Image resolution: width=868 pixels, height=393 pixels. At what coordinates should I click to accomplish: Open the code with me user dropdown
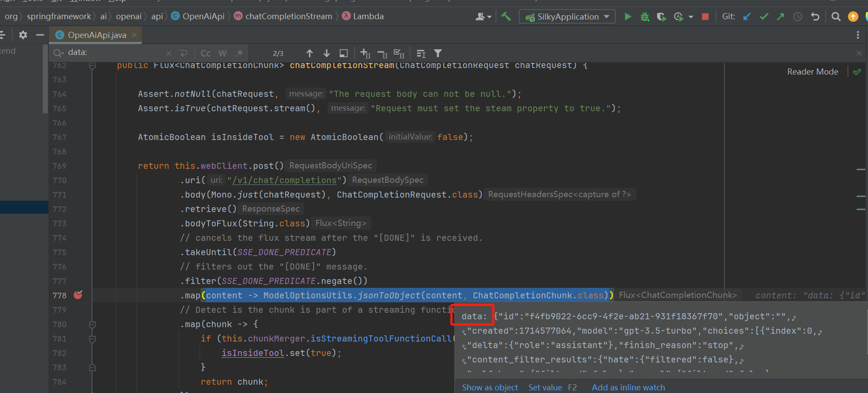pos(483,17)
